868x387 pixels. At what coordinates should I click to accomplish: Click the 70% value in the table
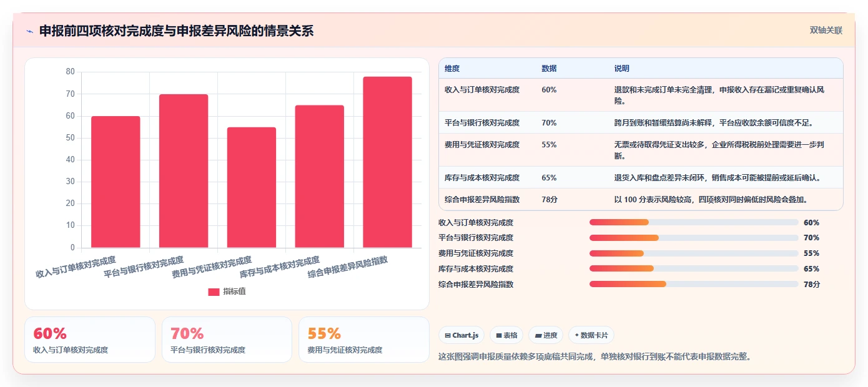tap(549, 123)
